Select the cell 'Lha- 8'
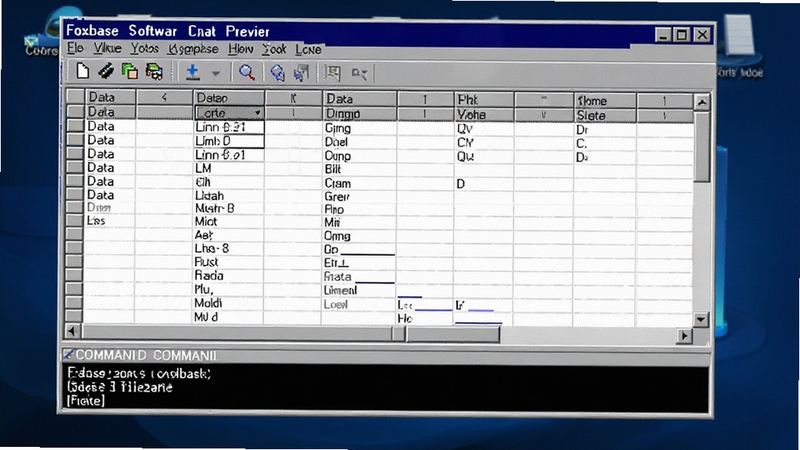The height and width of the screenshot is (450, 800). click(x=228, y=248)
